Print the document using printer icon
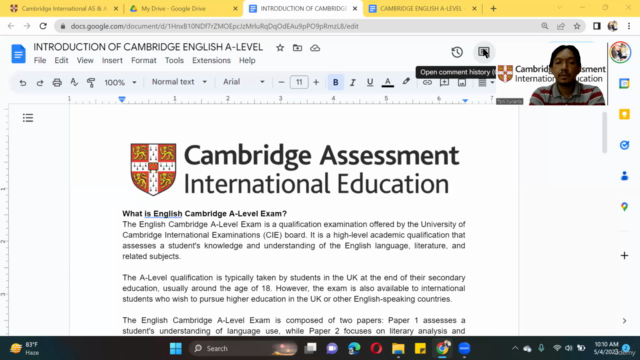This screenshot has width=640, height=360. [57, 82]
